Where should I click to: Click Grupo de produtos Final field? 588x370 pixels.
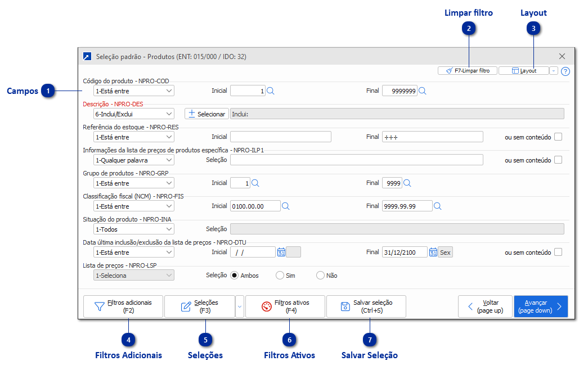(392, 183)
